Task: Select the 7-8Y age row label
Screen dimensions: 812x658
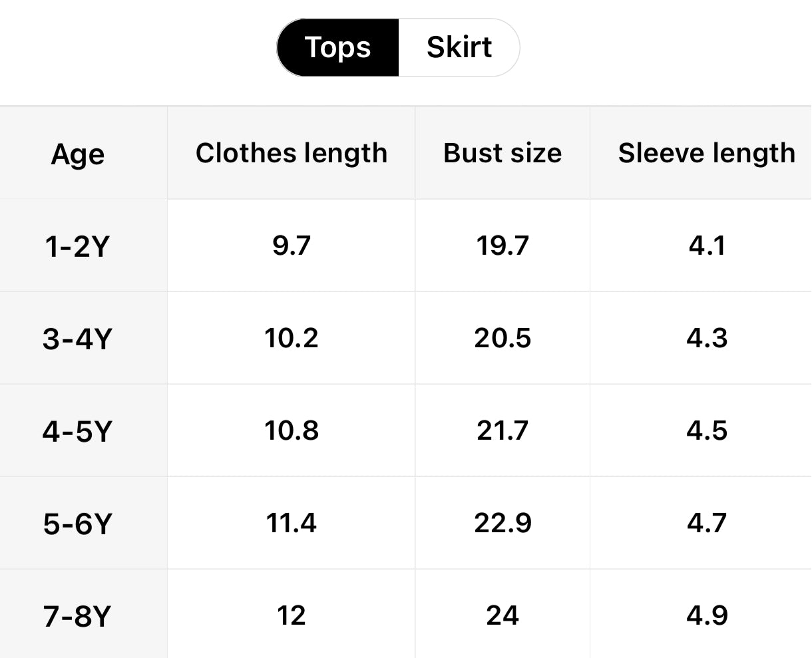Action: click(x=77, y=616)
